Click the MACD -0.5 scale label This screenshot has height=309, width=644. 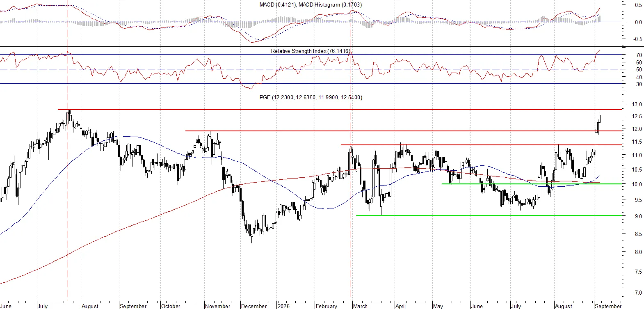[x=637, y=39]
